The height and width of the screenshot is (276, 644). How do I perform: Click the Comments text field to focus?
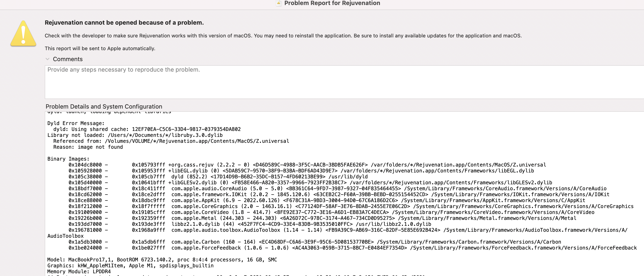(x=344, y=82)
